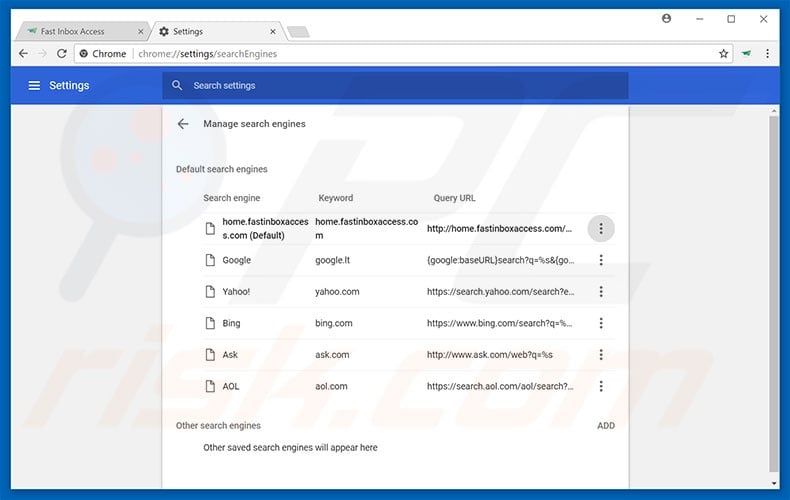Close the Fast Inbox Access tab
The image size is (790, 500).
141,31
